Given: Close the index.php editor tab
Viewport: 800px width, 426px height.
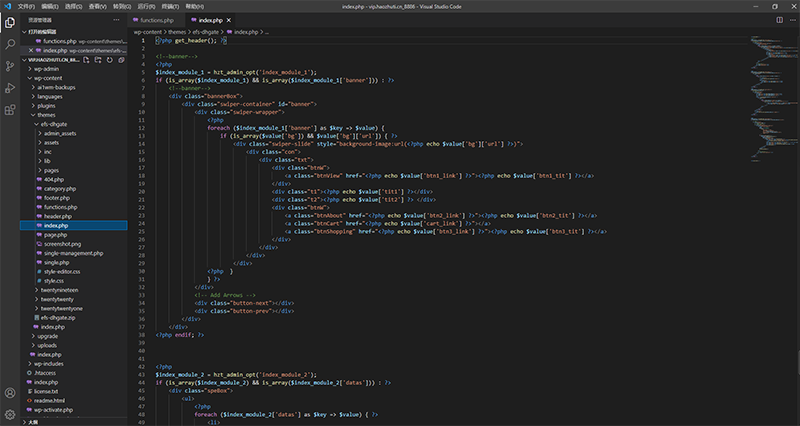Looking at the screenshot, I should (x=229, y=20).
